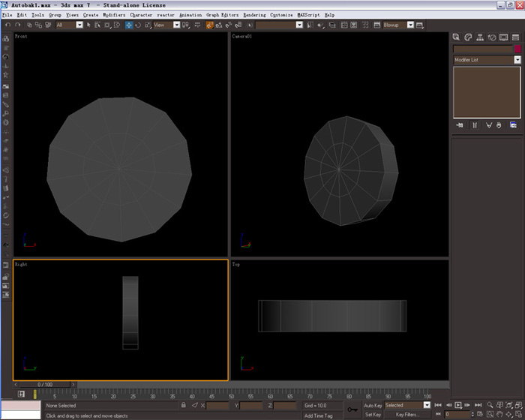Click Add Time Tag
525x420 pixels.
319,415
